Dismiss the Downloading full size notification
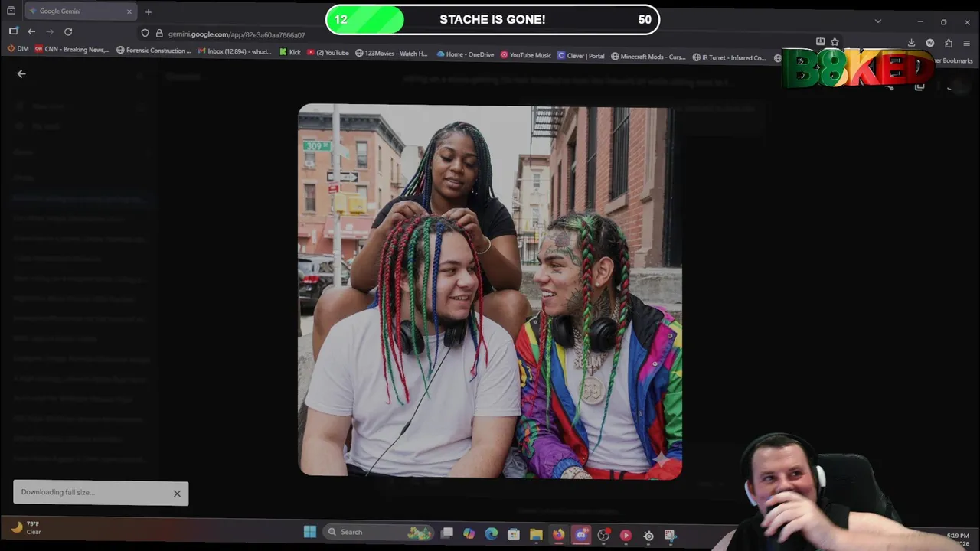Viewport: 980px width, 551px height. [177, 494]
